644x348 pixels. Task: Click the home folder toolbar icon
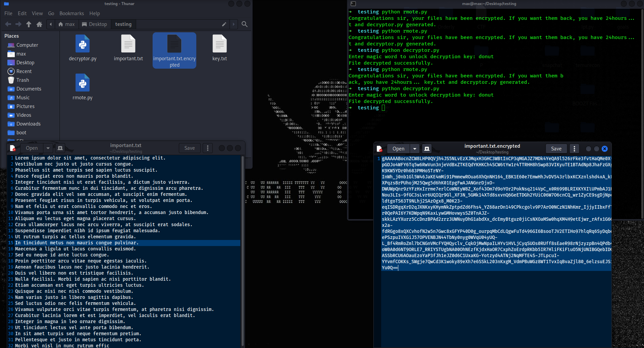pyautogui.click(x=39, y=24)
